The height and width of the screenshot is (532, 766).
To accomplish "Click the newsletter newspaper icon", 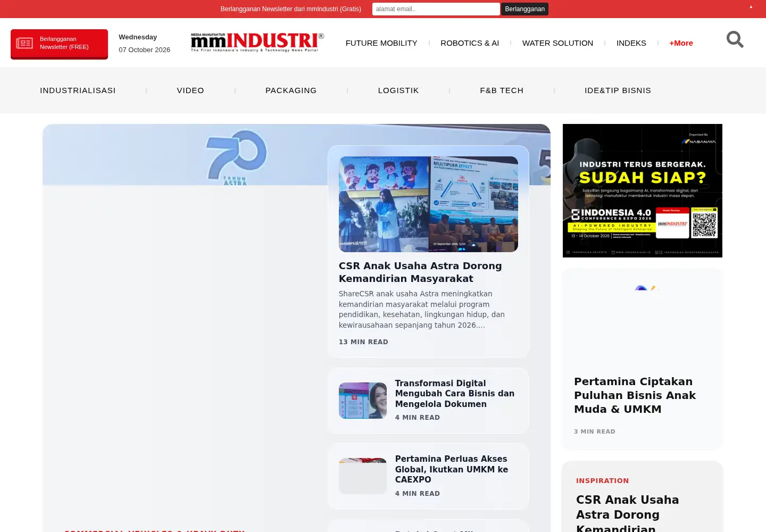I will pos(24,43).
